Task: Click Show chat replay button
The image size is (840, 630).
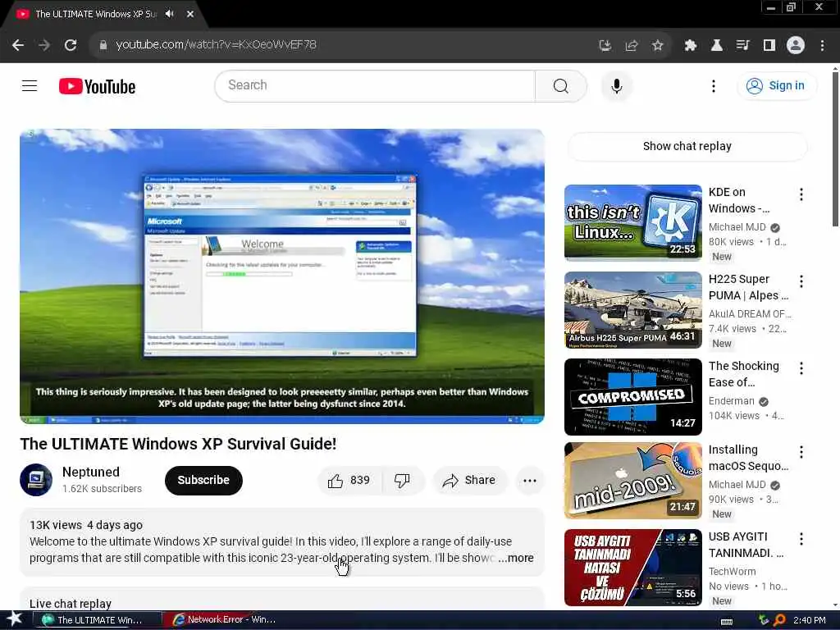Action: (x=687, y=146)
